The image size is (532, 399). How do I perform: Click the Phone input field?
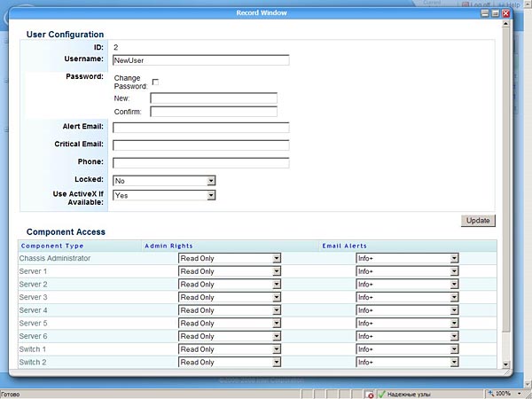point(200,163)
